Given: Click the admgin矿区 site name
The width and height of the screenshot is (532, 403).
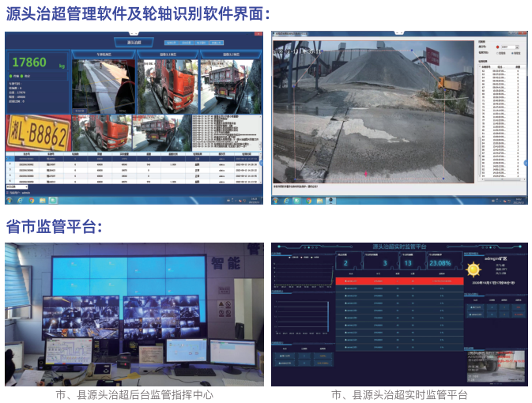Looking at the screenshot, I should point(496,258).
